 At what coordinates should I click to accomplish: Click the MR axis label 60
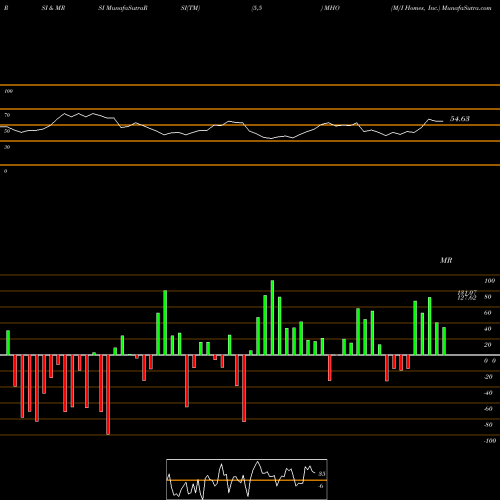(488, 313)
